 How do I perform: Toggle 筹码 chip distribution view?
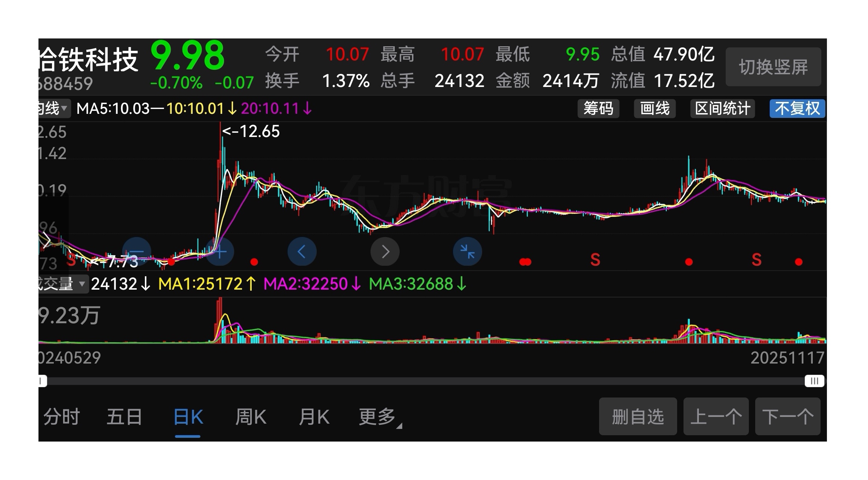pos(598,109)
